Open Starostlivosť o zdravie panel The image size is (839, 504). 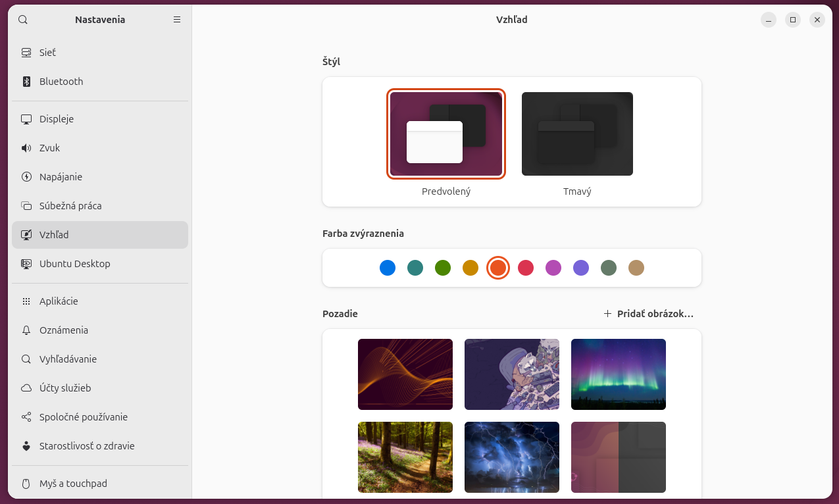(x=100, y=446)
